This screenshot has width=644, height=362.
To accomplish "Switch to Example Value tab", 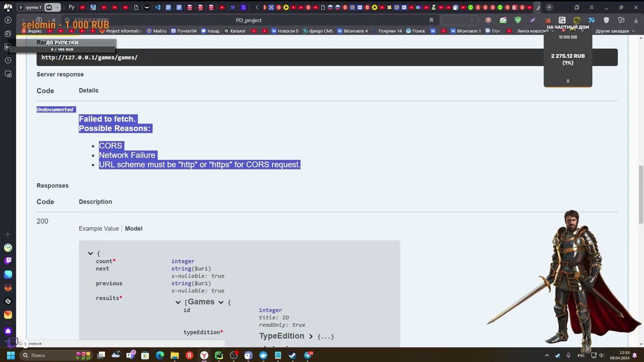I will [99, 228].
